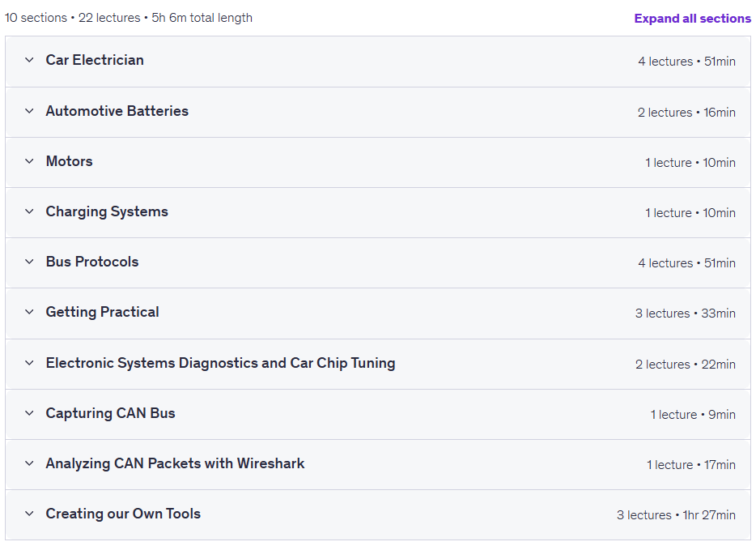Viewport: 756px width, 546px height.
Task: Click Expand all sections link
Action: pyautogui.click(x=692, y=19)
